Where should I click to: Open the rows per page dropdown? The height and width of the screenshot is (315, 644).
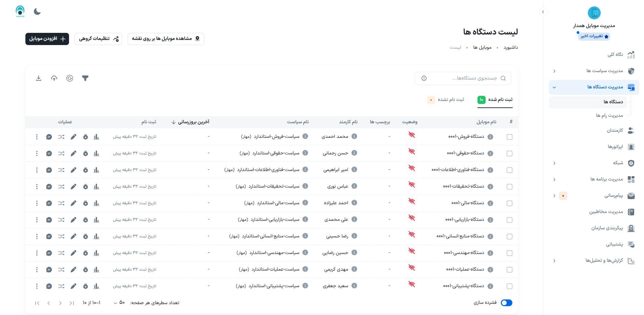point(119,303)
